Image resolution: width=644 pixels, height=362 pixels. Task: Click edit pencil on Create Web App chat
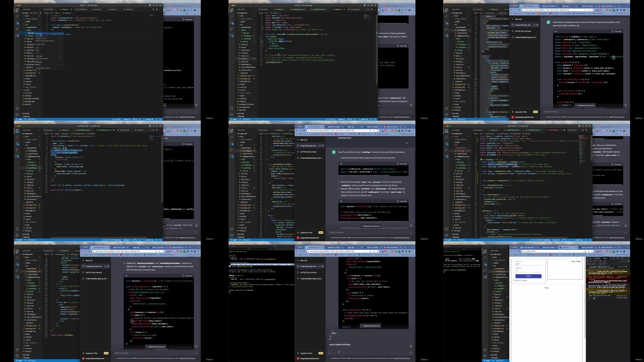pyautogui.click(x=320, y=146)
